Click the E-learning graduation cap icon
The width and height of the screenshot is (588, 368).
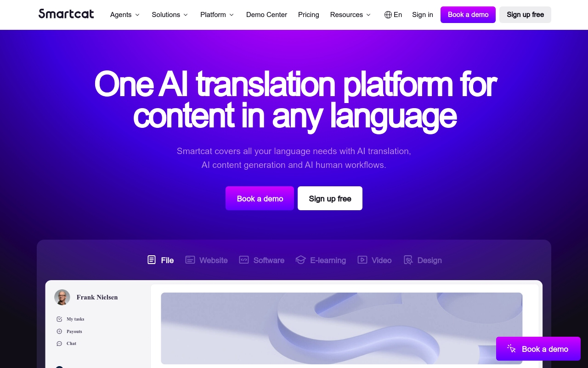tap(300, 260)
